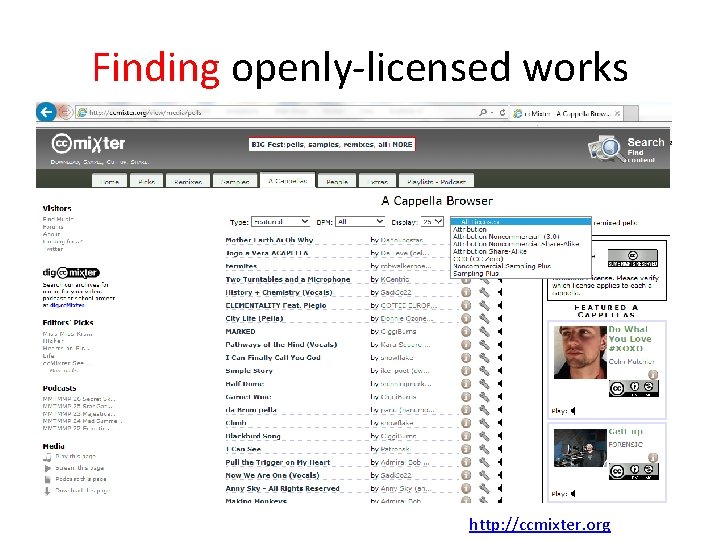Play speaker icon for I Can Finally Call You God

(500, 357)
